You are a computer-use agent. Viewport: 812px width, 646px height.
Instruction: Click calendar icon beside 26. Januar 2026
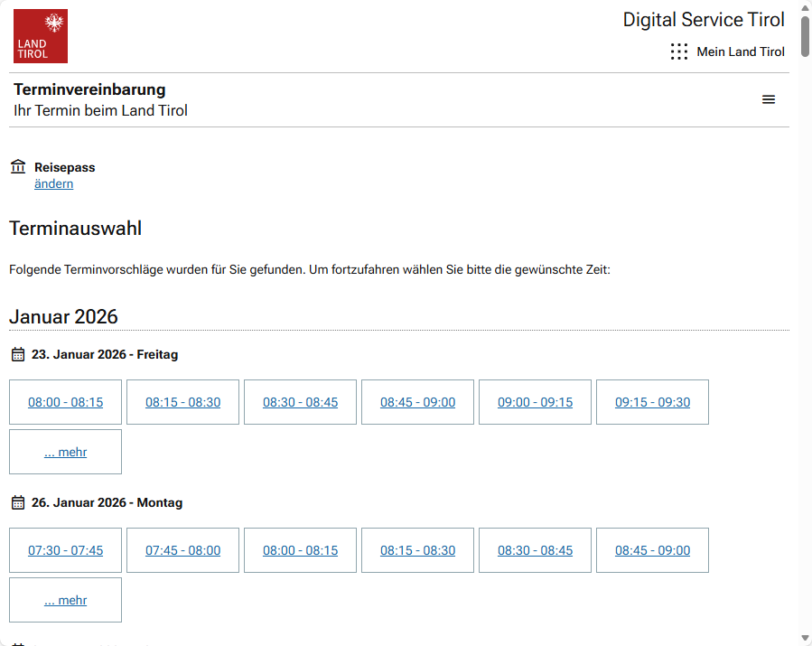pyautogui.click(x=18, y=502)
